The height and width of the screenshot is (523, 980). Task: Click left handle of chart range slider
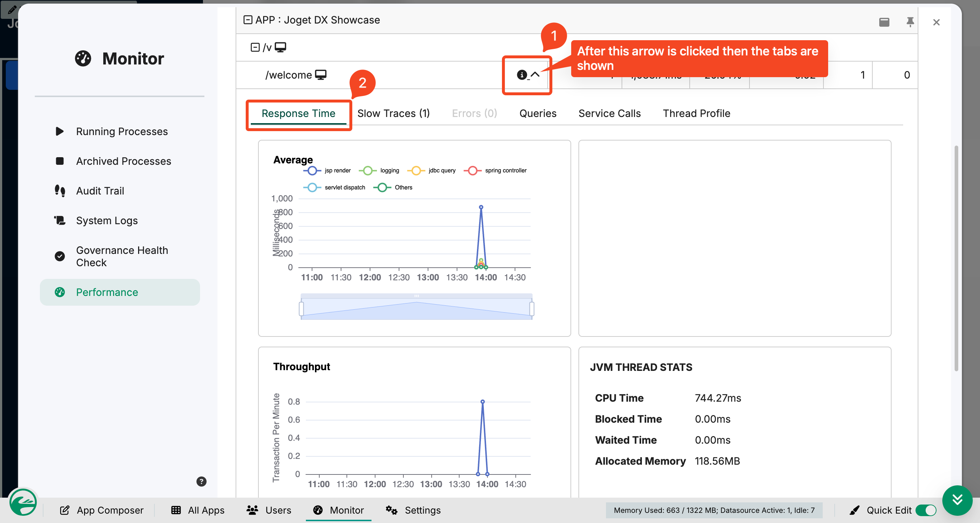point(301,309)
